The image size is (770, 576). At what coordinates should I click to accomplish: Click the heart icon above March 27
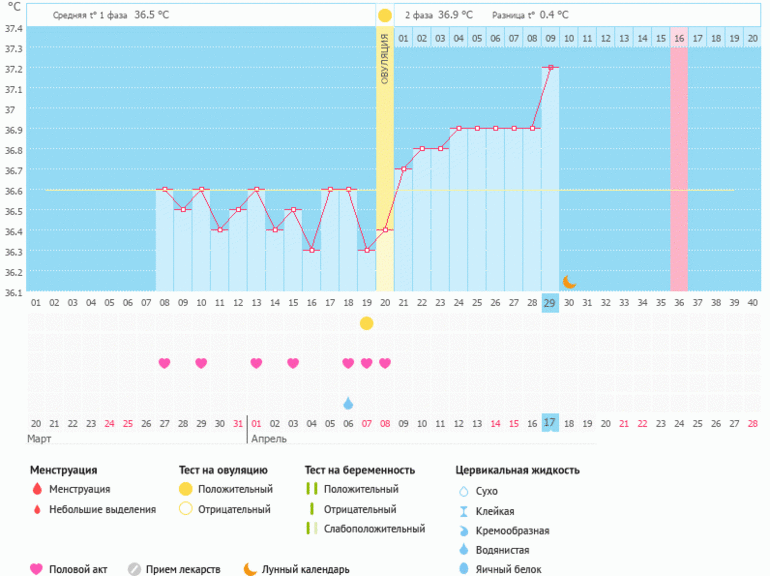pos(165,363)
